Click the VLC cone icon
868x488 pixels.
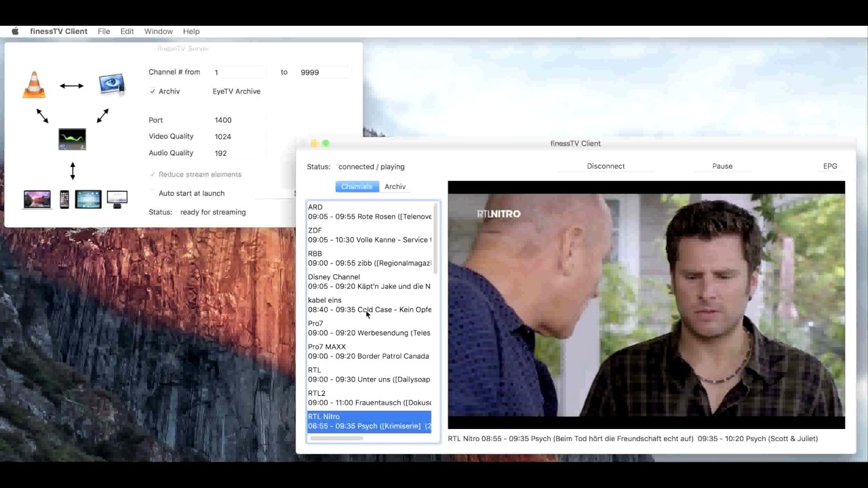pos(34,85)
